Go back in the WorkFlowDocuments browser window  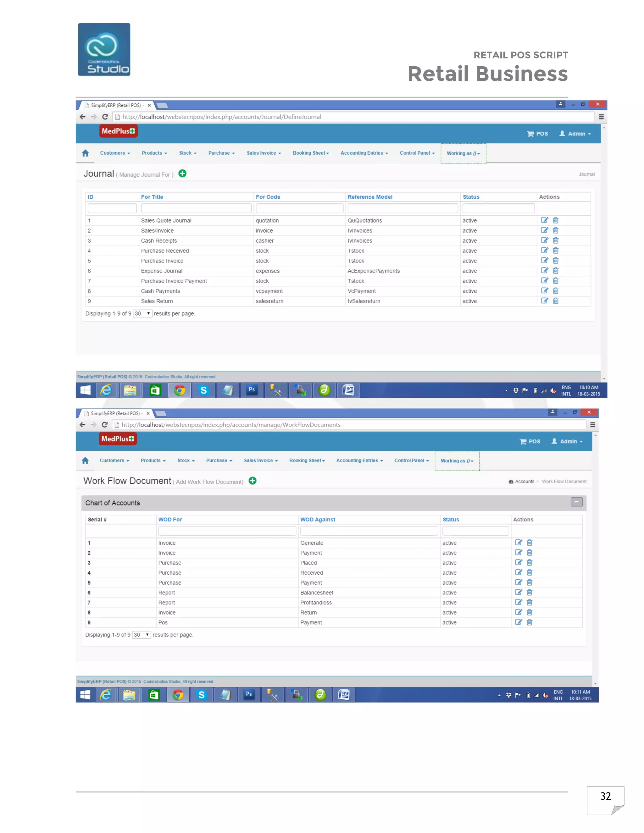(x=82, y=424)
